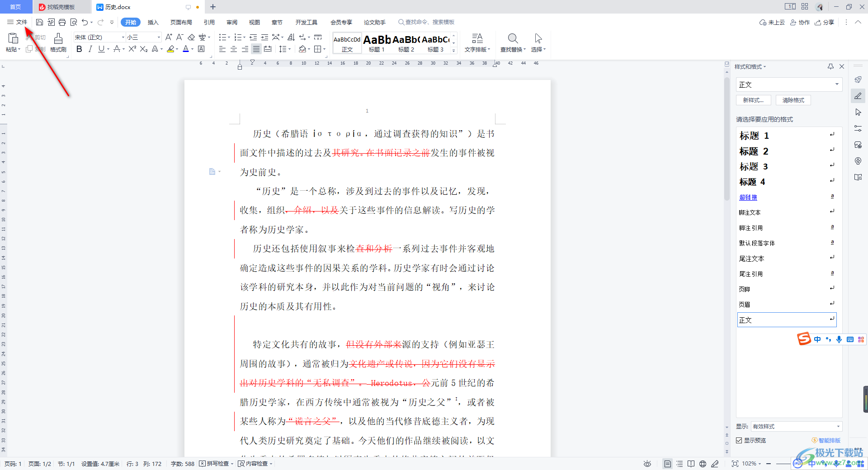Click 智能排版 link

[826, 440]
